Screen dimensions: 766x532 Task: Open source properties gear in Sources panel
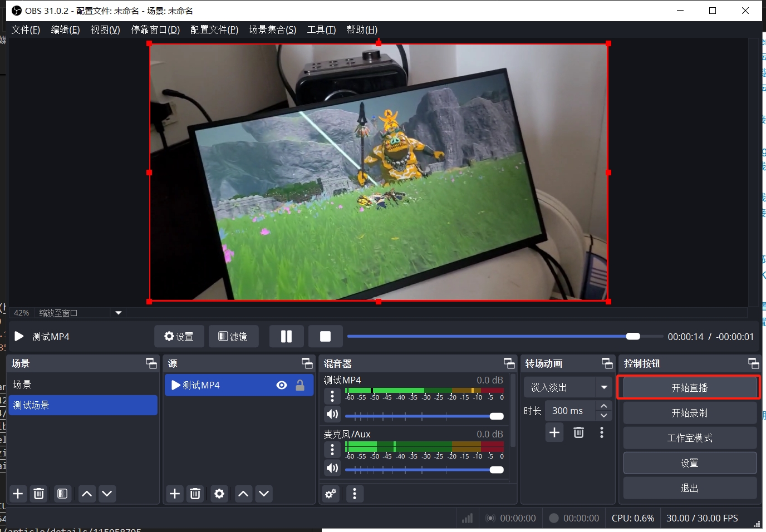pyautogui.click(x=219, y=494)
